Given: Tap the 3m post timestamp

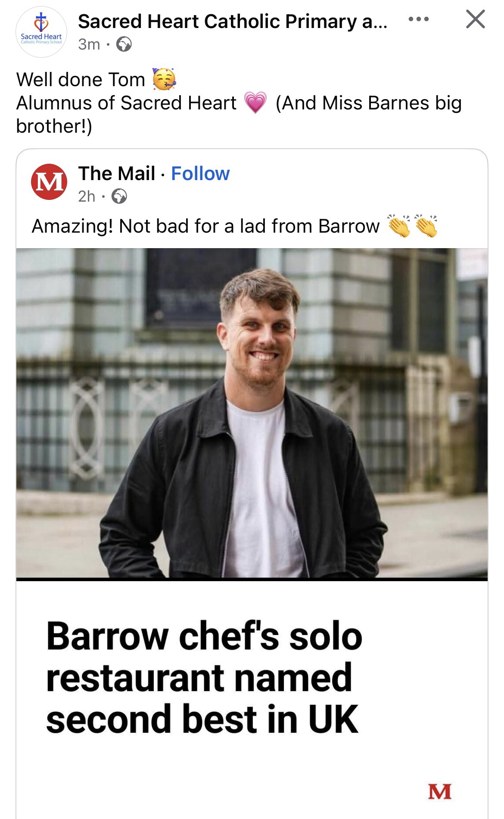Looking at the screenshot, I should point(89,44).
